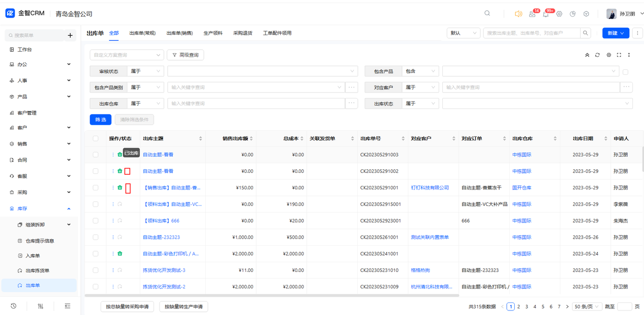This screenshot has height=315, width=644.
Task: Click the blue 筛选 button
Action: [101, 120]
